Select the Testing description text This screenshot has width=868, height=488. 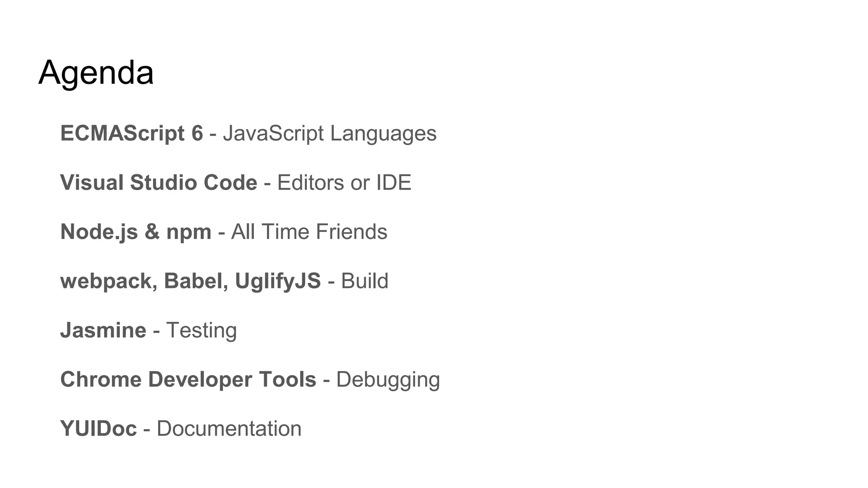201,330
